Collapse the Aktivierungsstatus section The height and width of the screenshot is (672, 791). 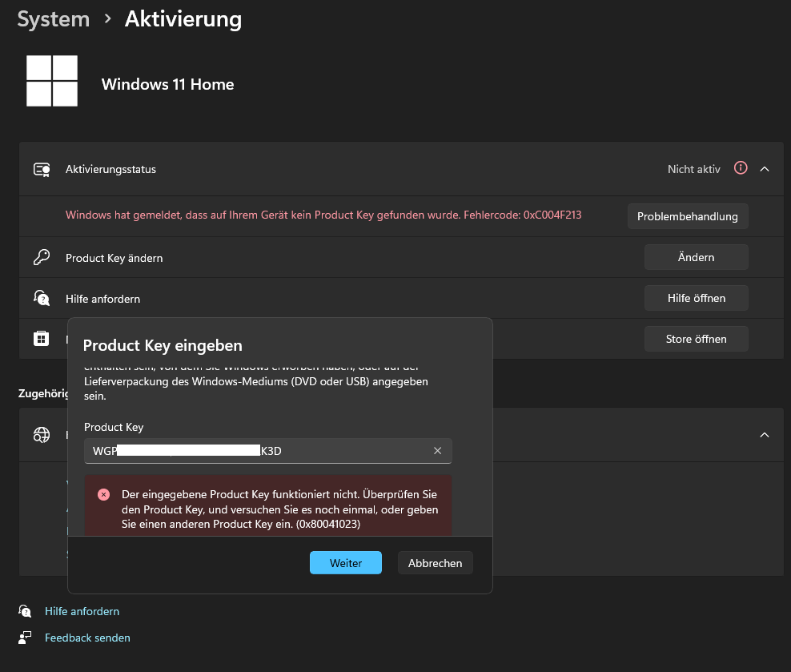point(765,169)
